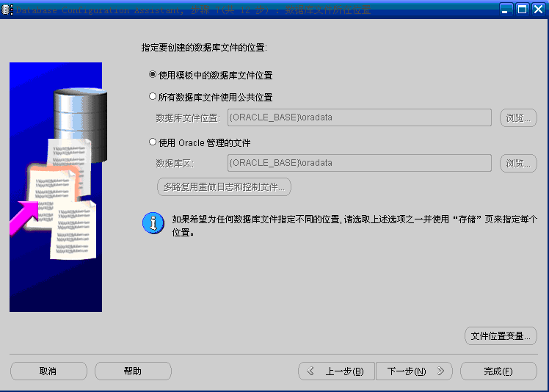This screenshot has height=392, width=549.
Task: Click 浏览 button beside 数据库文件位置 field
Action: 518,117
